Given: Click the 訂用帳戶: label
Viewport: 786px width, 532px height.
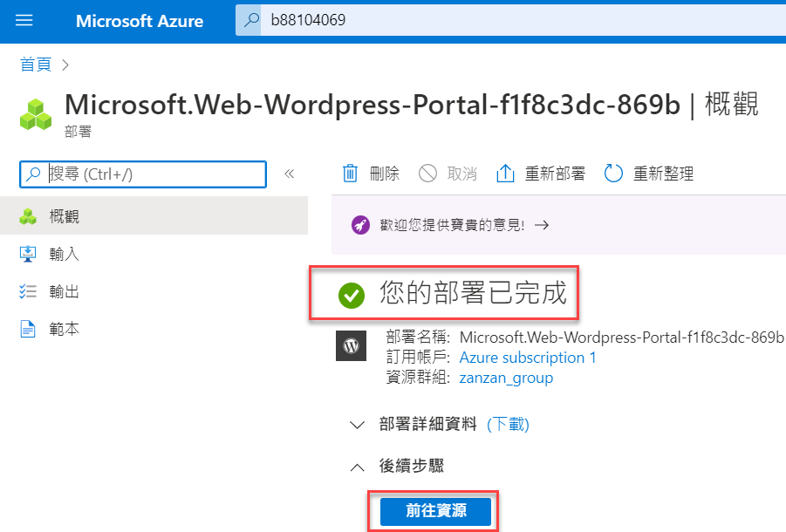Looking at the screenshot, I should point(418,358).
